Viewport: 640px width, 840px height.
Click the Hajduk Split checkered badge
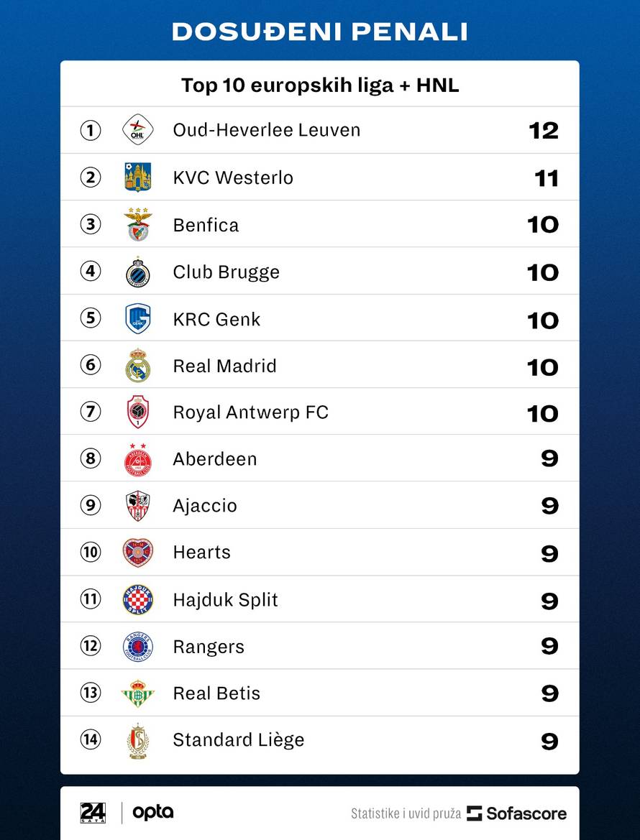coord(137,599)
